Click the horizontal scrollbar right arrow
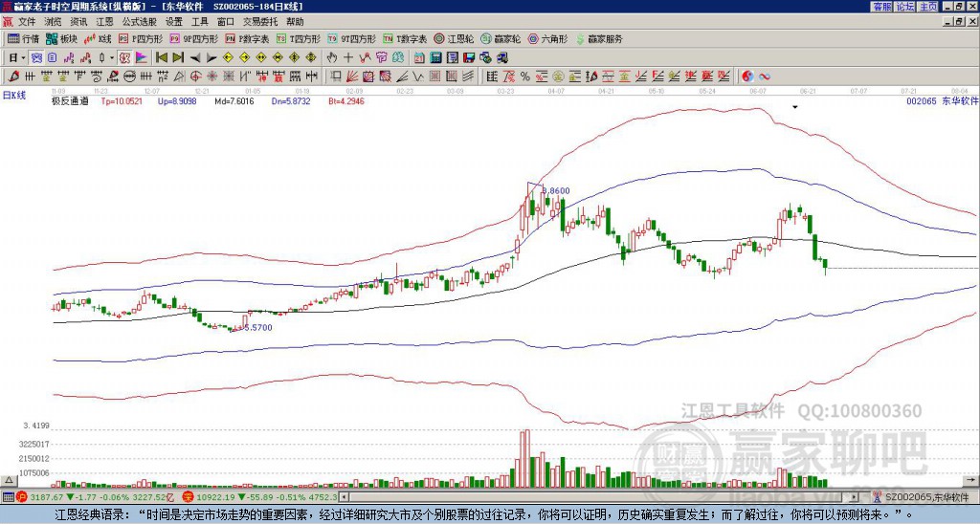Viewport: 980px width, 524px height. click(x=855, y=497)
